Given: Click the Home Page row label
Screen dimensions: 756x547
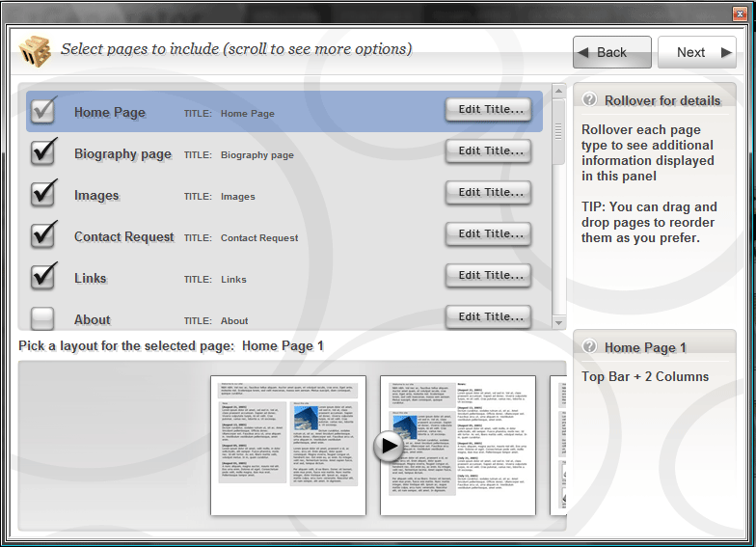Looking at the screenshot, I should tap(110, 112).
